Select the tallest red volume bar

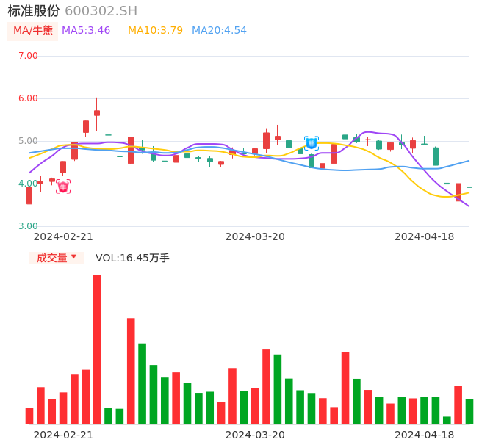[97, 350]
